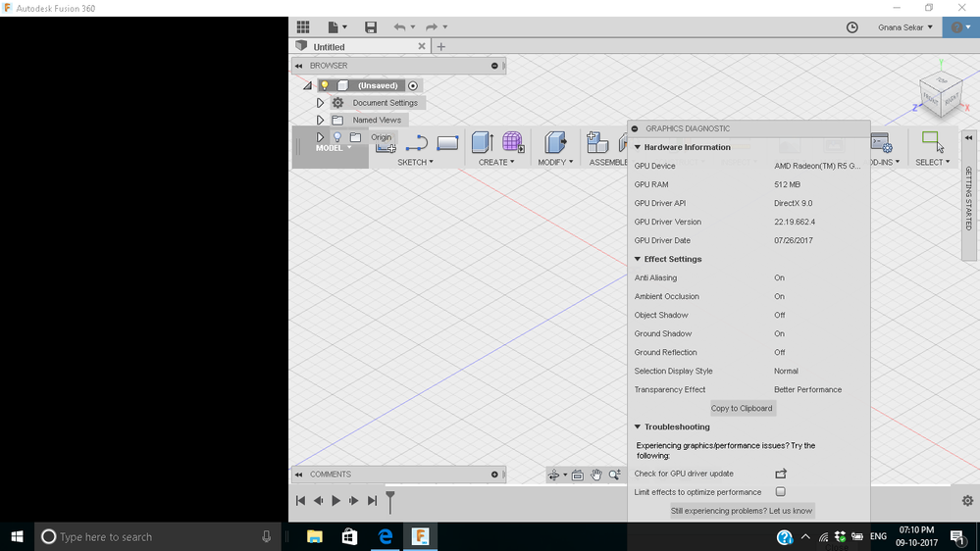This screenshot has height=551, width=980.
Task: Click Still experiencing problems? Let us know
Action: click(x=742, y=511)
